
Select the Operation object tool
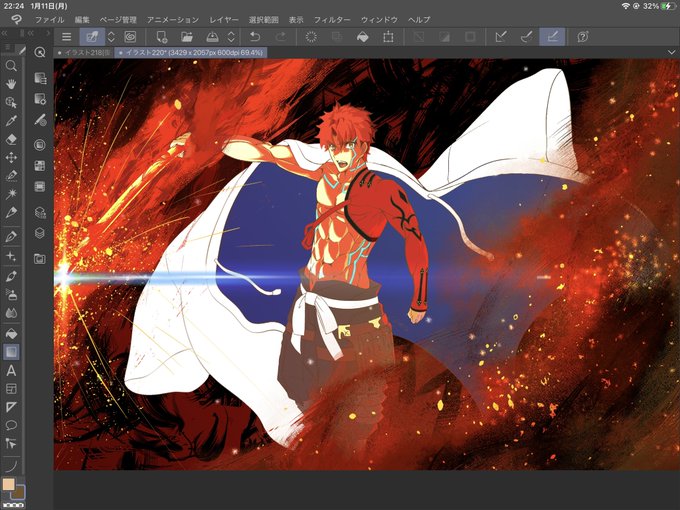pyautogui.click(x=11, y=102)
